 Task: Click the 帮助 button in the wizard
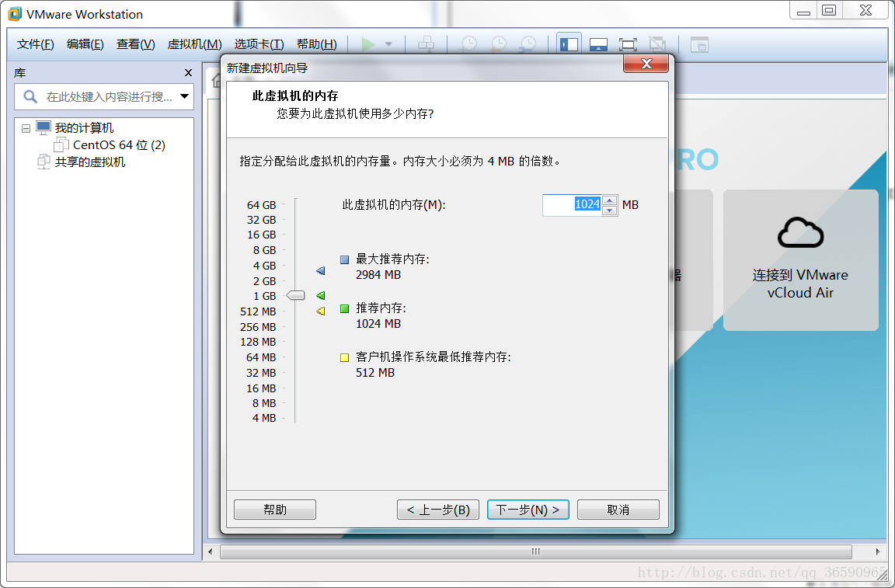point(274,510)
